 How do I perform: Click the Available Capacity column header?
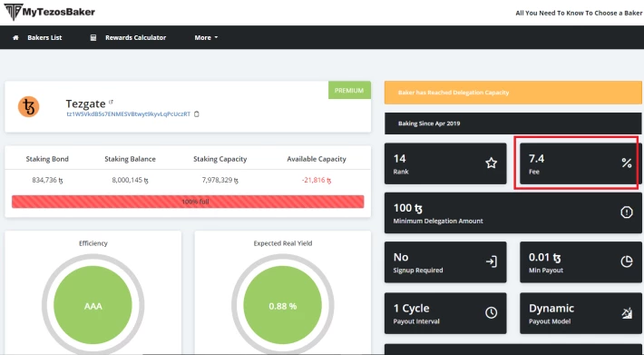coord(317,159)
